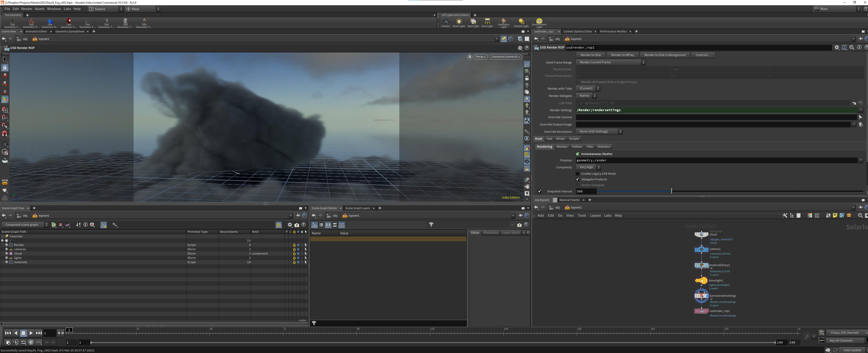Image resolution: width=868 pixels, height=353 pixels.
Task: Add a Geometry Light from the shelf
Action: [503, 23]
